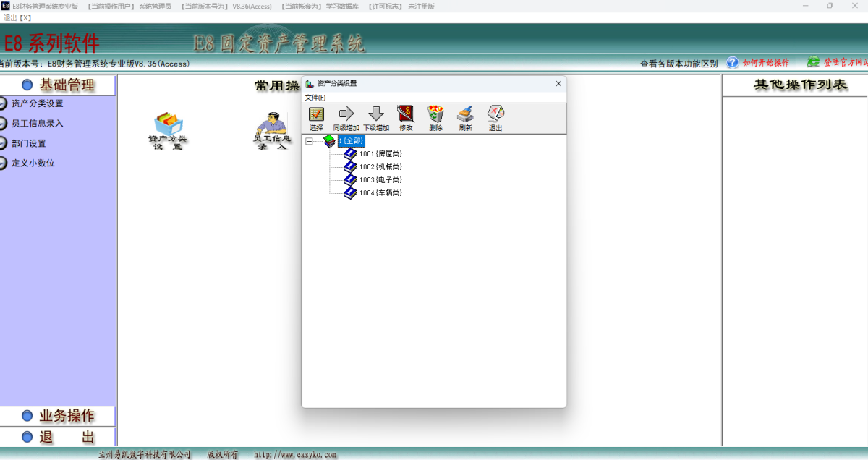
Task: Click the 退出 (Exit) icon in dialog toolbar
Action: point(495,114)
